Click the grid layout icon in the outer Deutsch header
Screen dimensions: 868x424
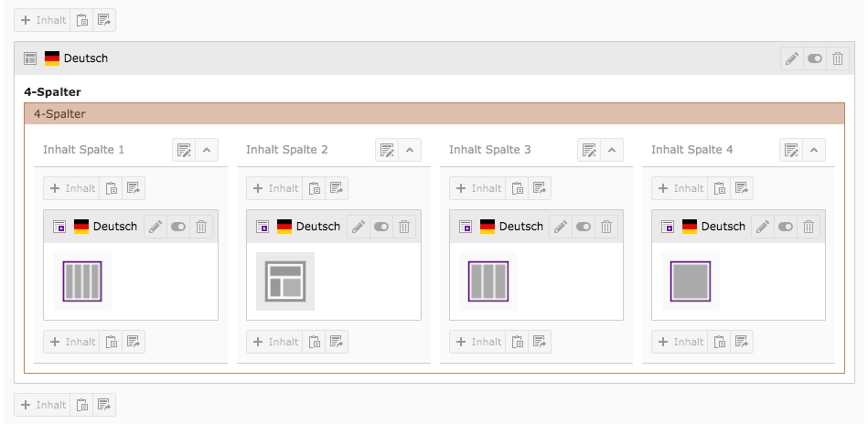(30, 58)
